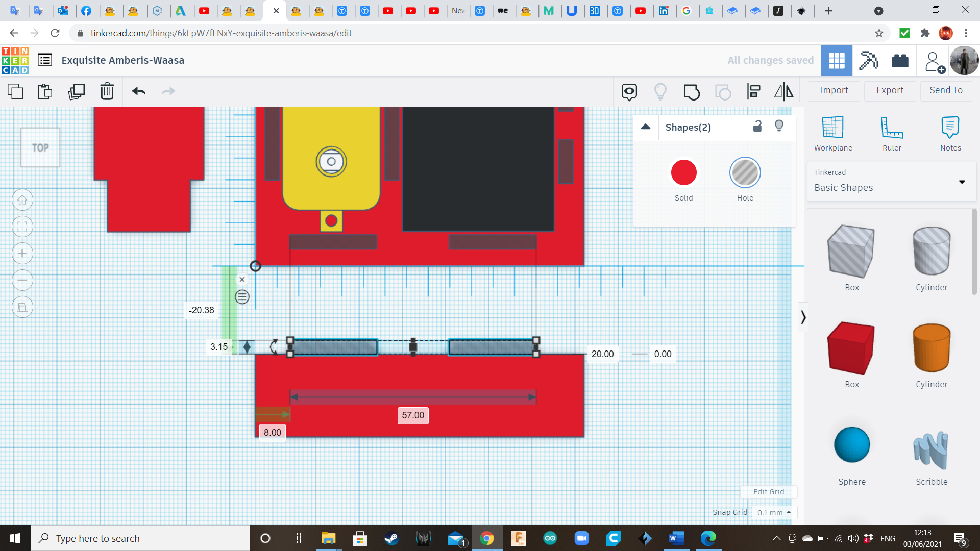980x551 pixels.
Task: Click the Edit Grid button
Action: point(769,491)
